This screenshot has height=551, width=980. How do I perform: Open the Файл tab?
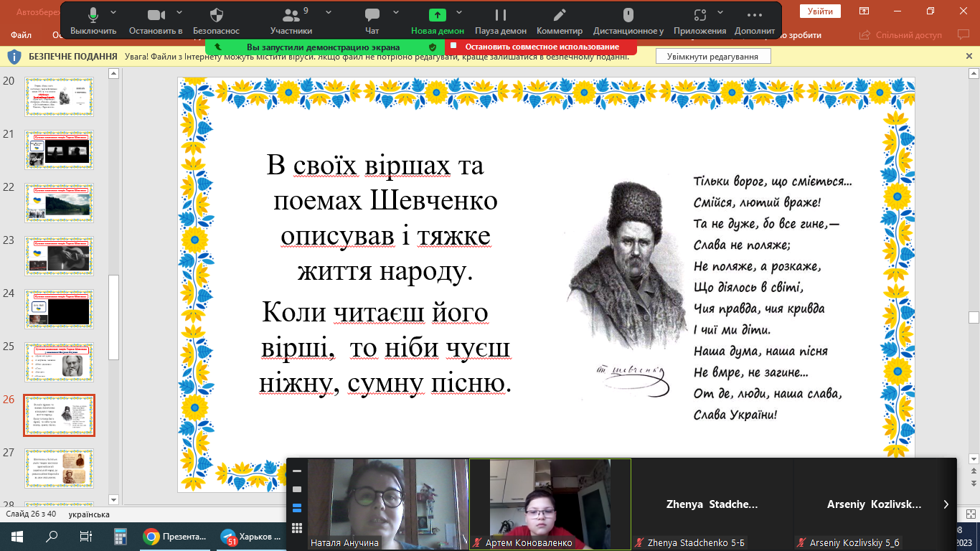pyautogui.click(x=22, y=34)
